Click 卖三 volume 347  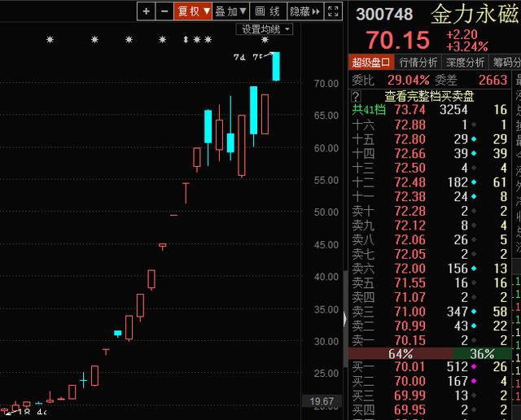[x=457, y=312]
